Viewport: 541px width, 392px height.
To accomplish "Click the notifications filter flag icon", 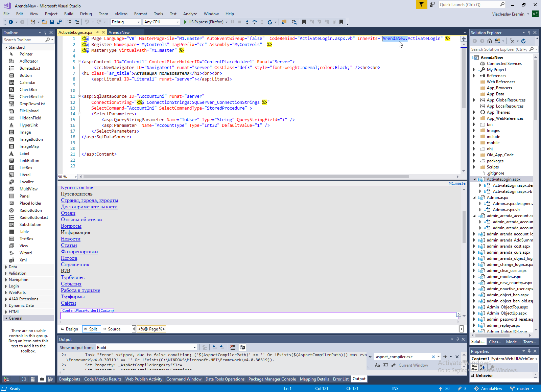I will pos(421,4).
